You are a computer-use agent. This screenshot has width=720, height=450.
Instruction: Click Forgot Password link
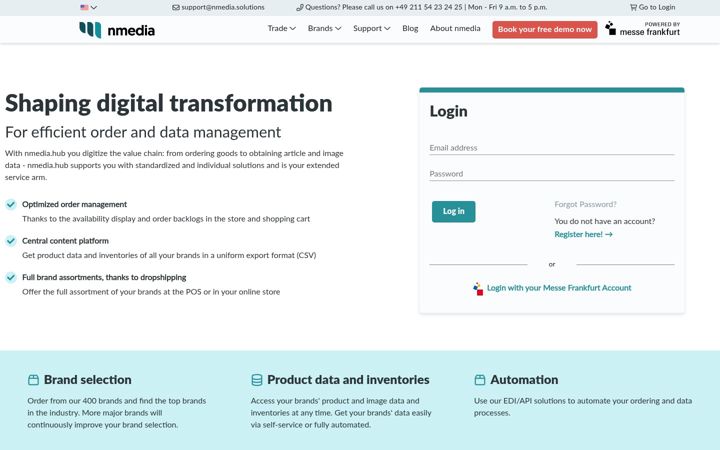pos(585,204)
